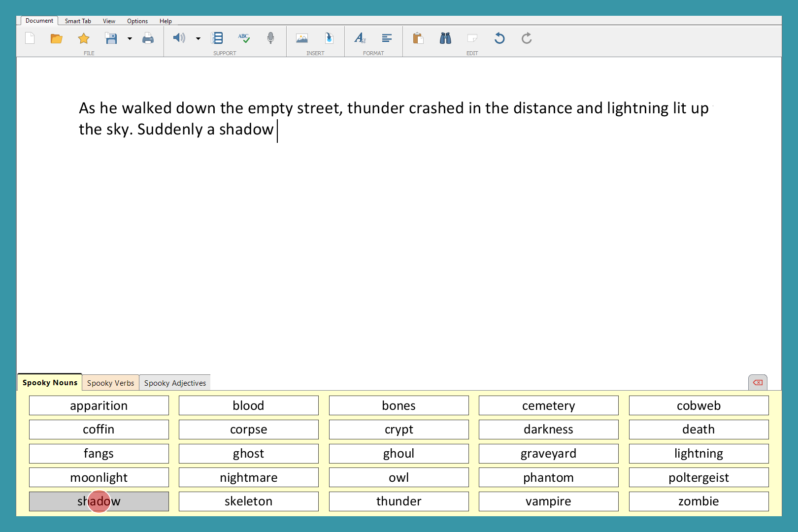Click the backspace delete word button

click(x=758, y=382)
